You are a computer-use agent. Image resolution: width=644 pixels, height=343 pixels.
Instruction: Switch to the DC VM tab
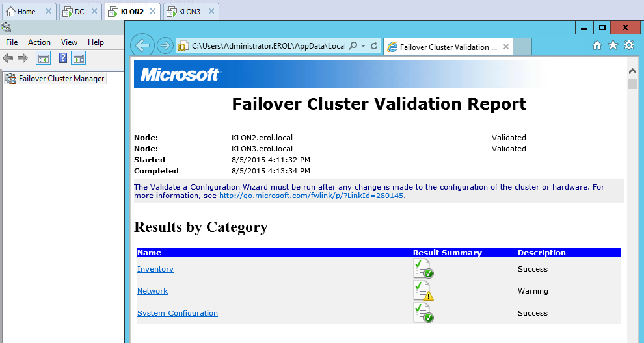(79, 12)
